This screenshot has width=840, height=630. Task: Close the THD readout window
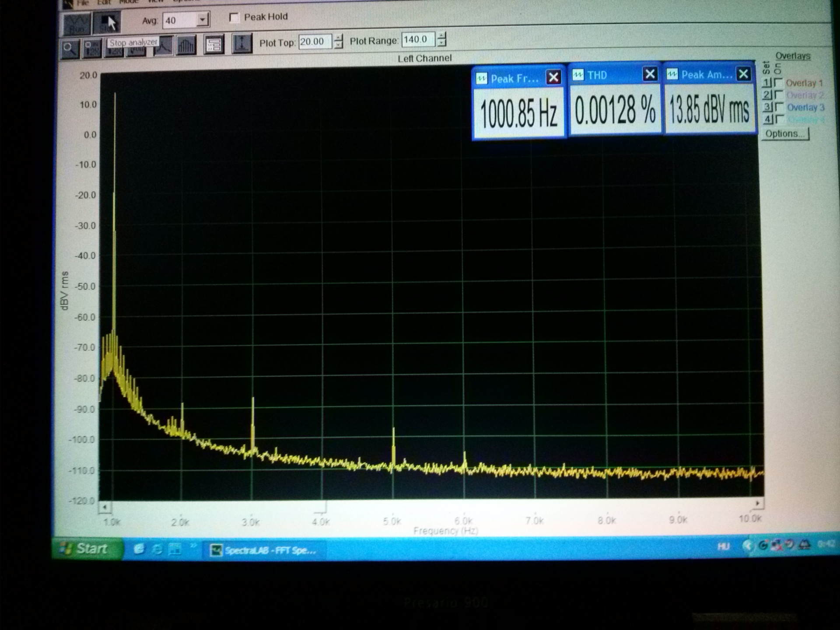pyautogui.click(x=650, y=74)
